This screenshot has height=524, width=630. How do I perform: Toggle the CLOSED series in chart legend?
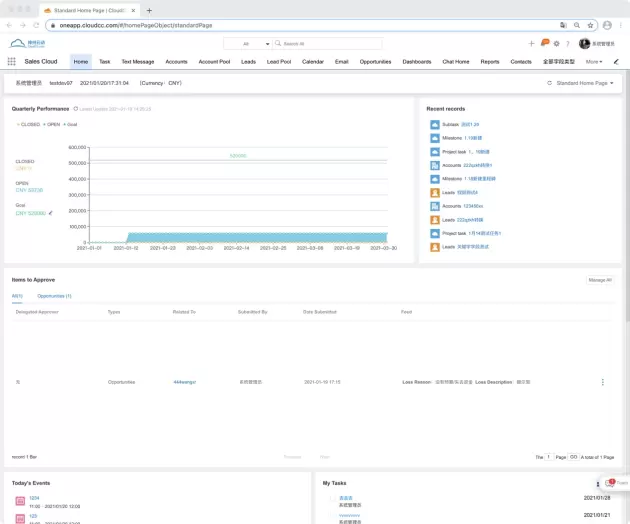(x=29, y=124)
